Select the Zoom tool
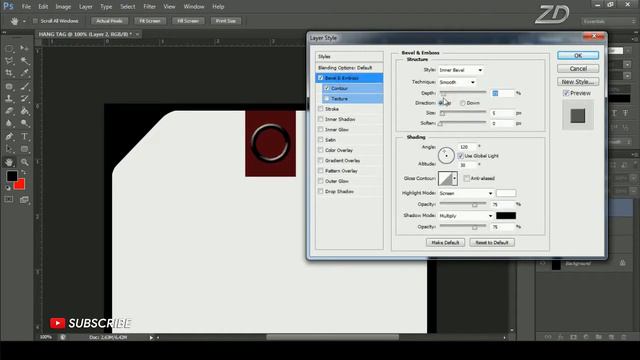The width and height of the screenshot is (640, 360). [x=24, y=162]
